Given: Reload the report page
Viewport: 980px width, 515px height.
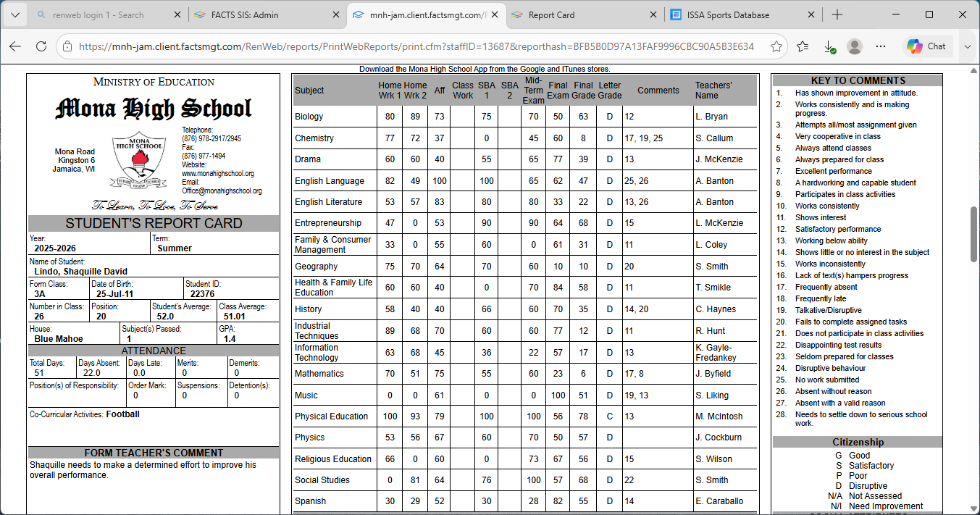Looking at the screenshot, I should click(41, 46).
